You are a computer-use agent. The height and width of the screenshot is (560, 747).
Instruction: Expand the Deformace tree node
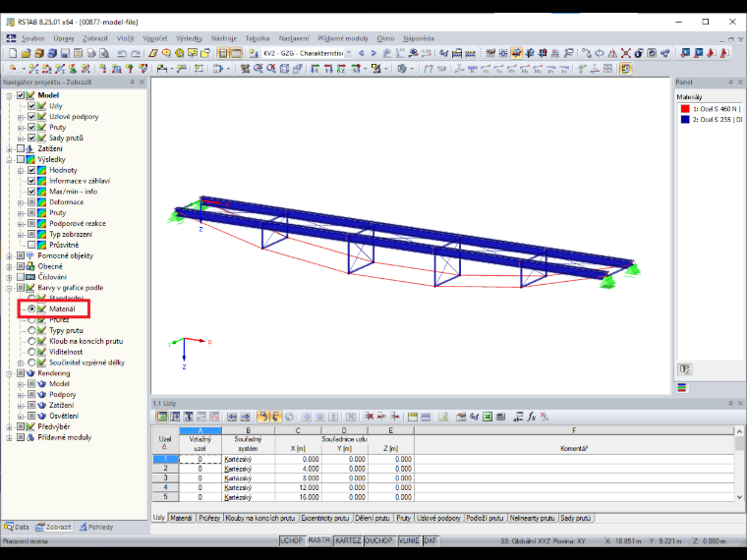[21, 202]
